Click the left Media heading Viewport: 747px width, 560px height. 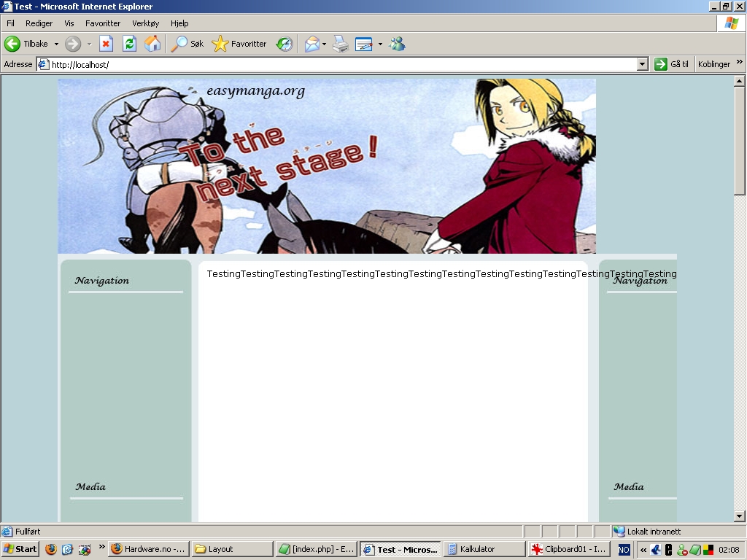coord(90,486)
